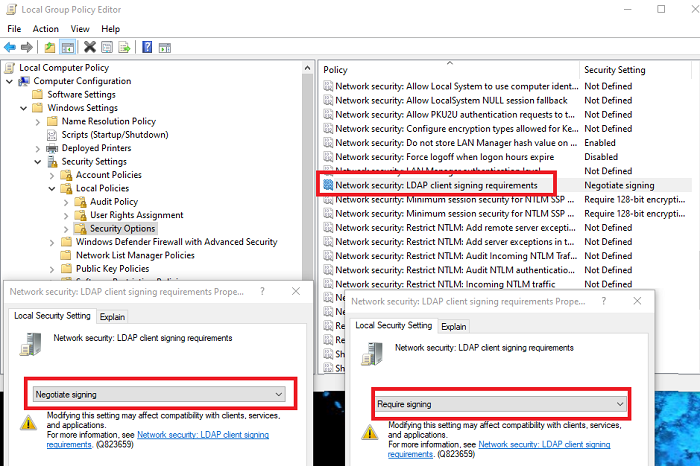Click the Properties toolbar icon

click(107, 47)
